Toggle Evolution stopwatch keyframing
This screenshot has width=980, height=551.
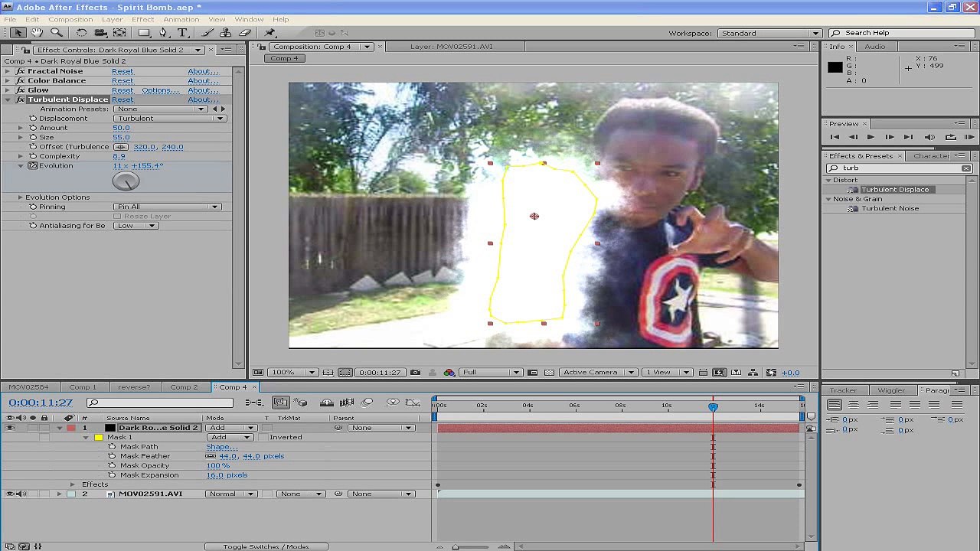33,165
